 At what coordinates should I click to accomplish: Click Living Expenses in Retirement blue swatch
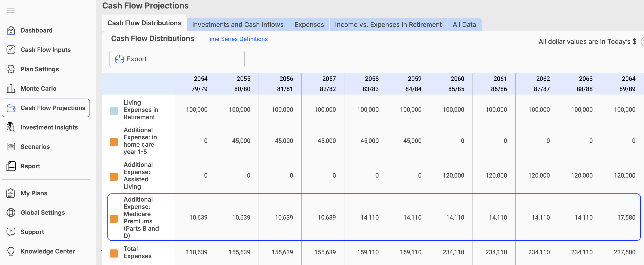pyautogui.click(x=114, y=111)
